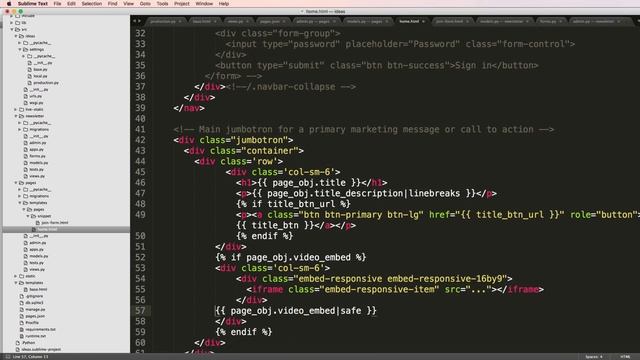Click the local.py file icon

29,76
